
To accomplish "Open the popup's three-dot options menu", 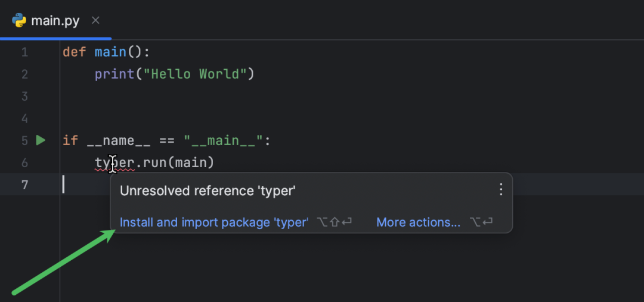I will 501,189.
